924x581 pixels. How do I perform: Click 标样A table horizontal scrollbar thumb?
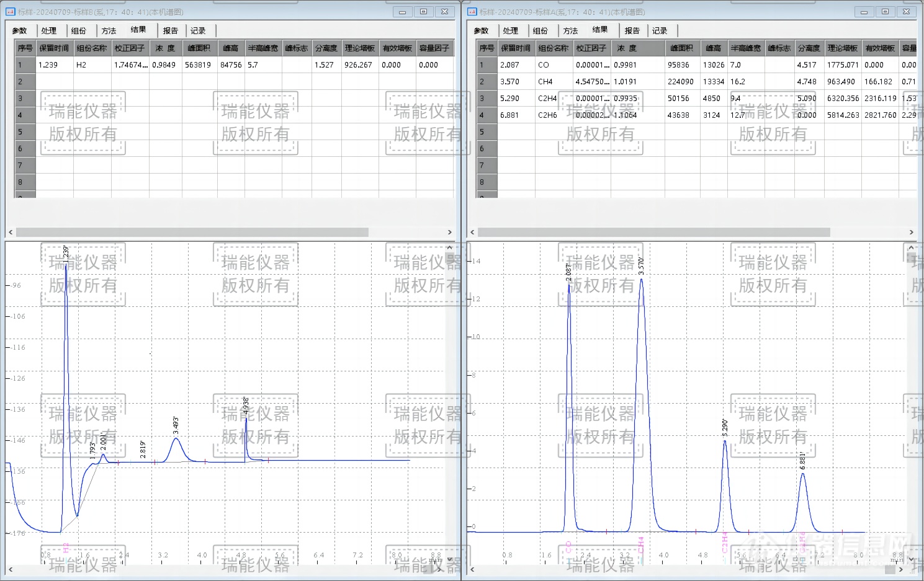click(x=654, y=232)
